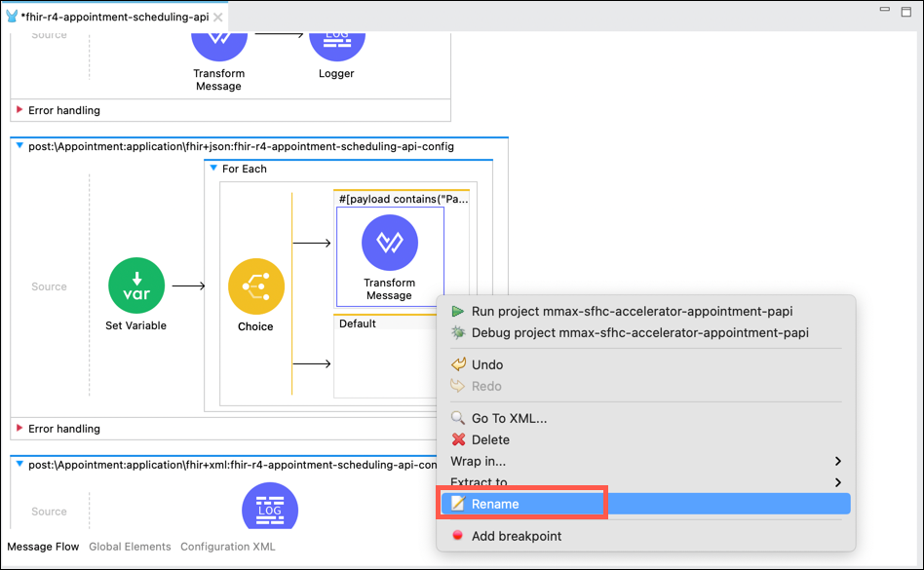The width and height of the screenshot is (924, 570).
Task: Click the green Run project play icon
Action: [x=458, y=312]
